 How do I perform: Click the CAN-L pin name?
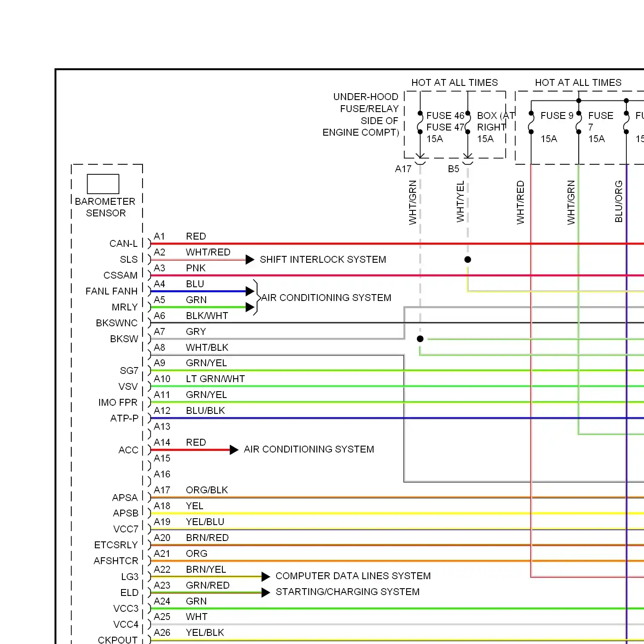pyautogui.click(x=124, y=243)
